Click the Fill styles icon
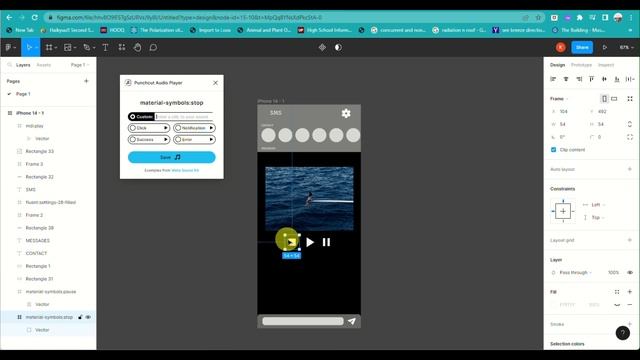 tap(617, 292)
